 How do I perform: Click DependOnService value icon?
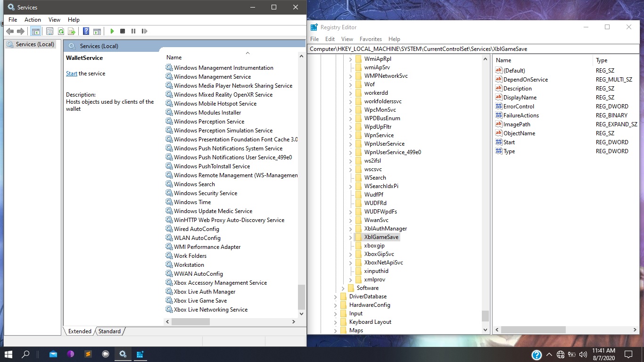pyautogui.click(x=499, y=80)
